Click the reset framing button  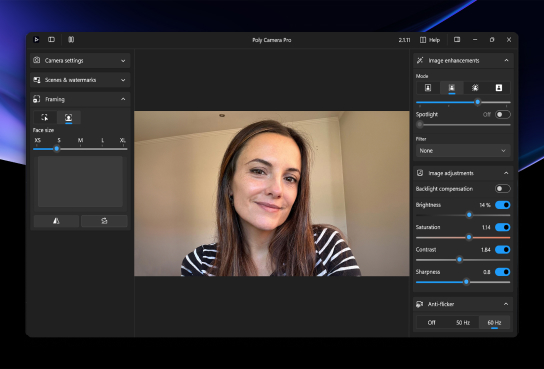[x=104, y=221]
